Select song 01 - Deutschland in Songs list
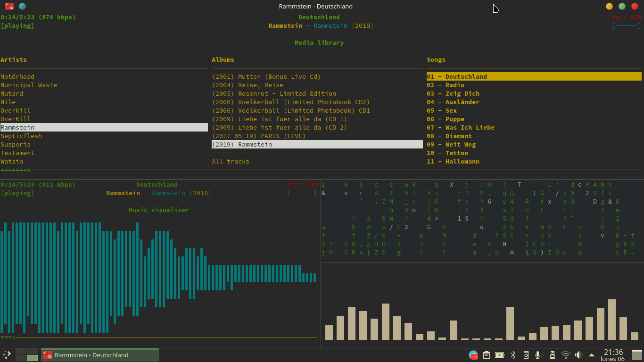Viewport: 644px width, 362px height. (534, 76)
